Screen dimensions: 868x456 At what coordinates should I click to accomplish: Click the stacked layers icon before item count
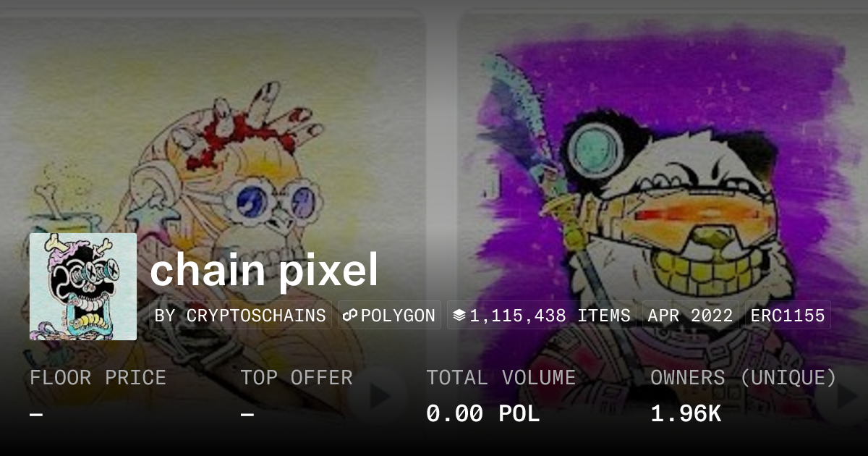click(459, 316)
